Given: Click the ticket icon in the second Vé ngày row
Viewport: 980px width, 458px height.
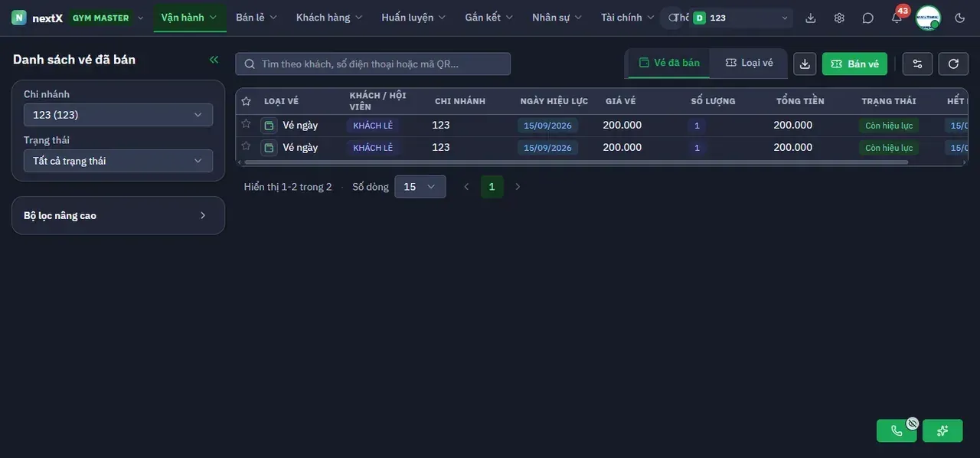Looking at the screenshot, I should pos(269,148).
